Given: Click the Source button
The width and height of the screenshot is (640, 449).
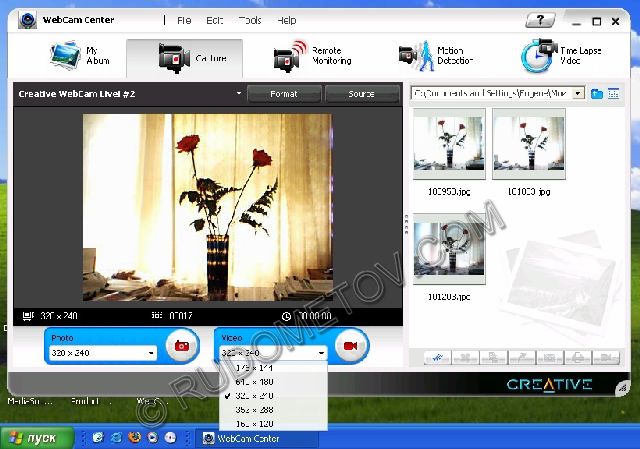Looking at the screenshot, I should pos(362,94).
